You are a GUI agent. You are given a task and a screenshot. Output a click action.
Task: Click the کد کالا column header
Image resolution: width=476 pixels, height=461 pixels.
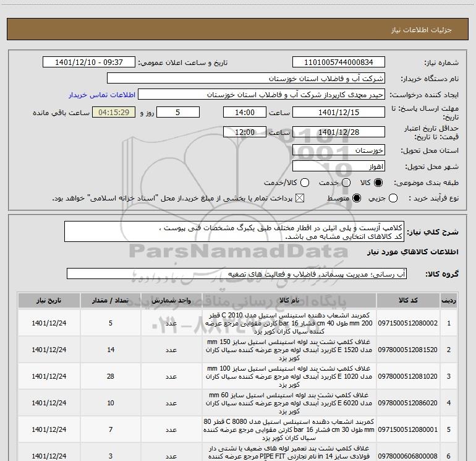click(408, 300)
